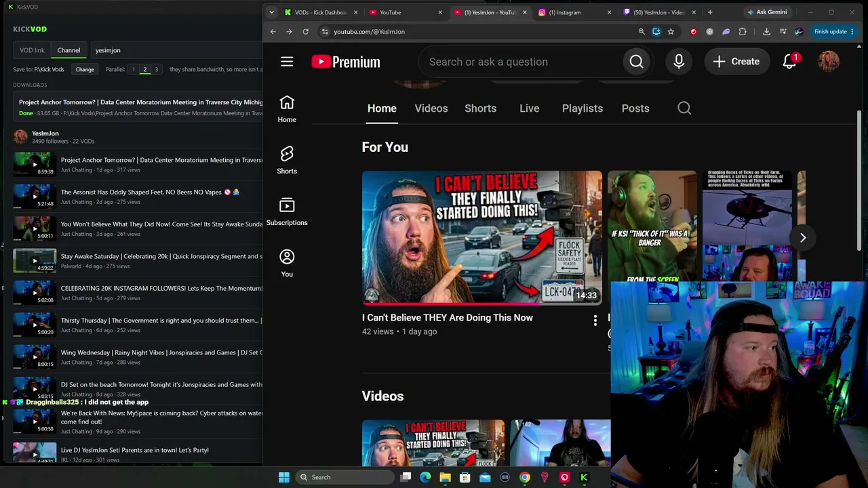The width and height of the screenshot is (868, 488).
Task: Open the Mail app from the taskbar
Action: 485,477
